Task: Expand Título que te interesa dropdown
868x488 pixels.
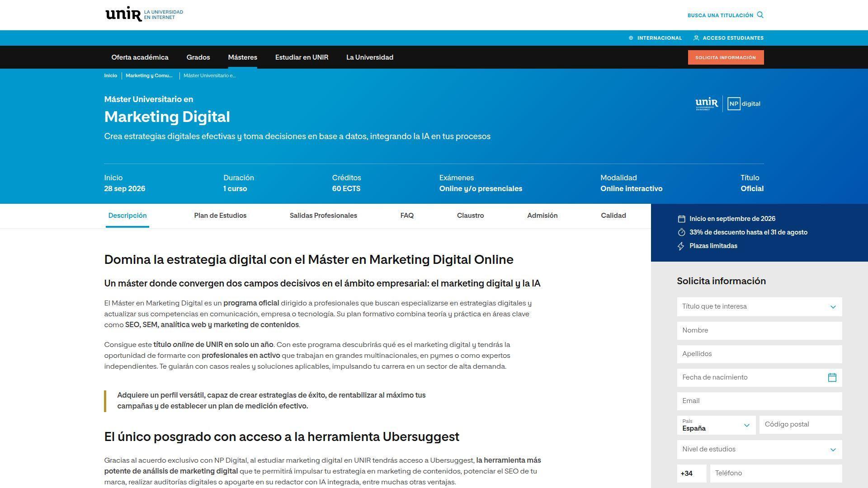Action: tap(759, 306)
